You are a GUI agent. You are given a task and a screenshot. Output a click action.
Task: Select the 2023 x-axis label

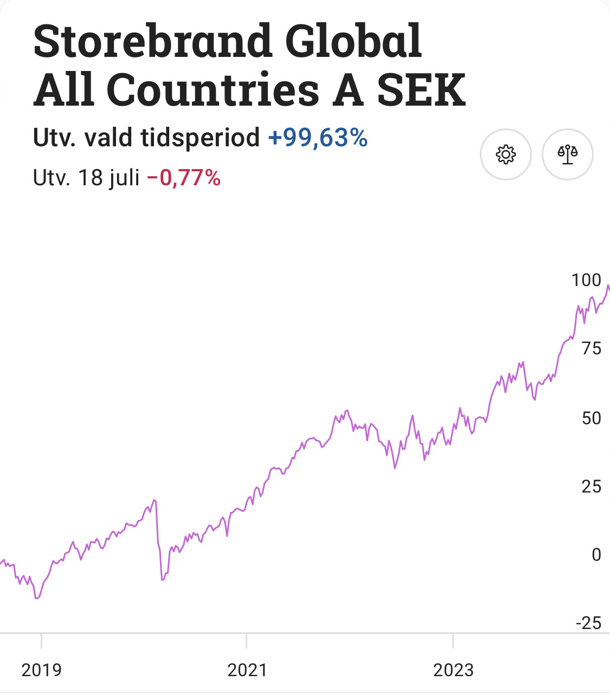(453, 670)
